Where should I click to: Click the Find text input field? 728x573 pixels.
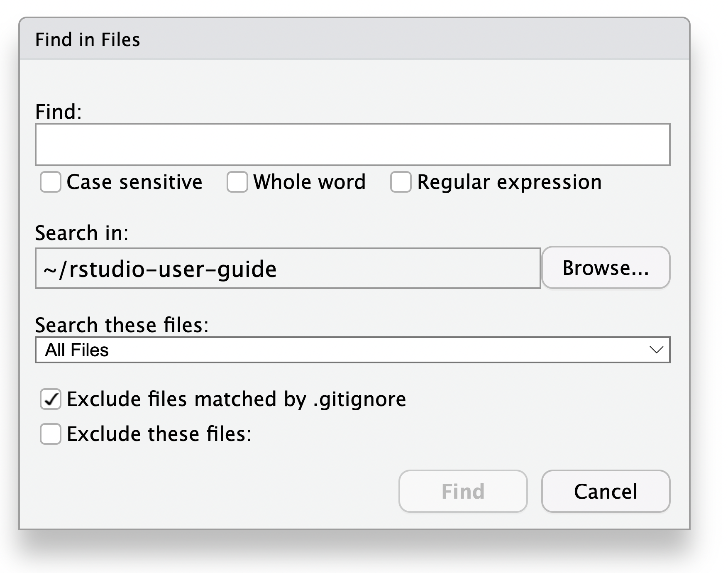352,144
